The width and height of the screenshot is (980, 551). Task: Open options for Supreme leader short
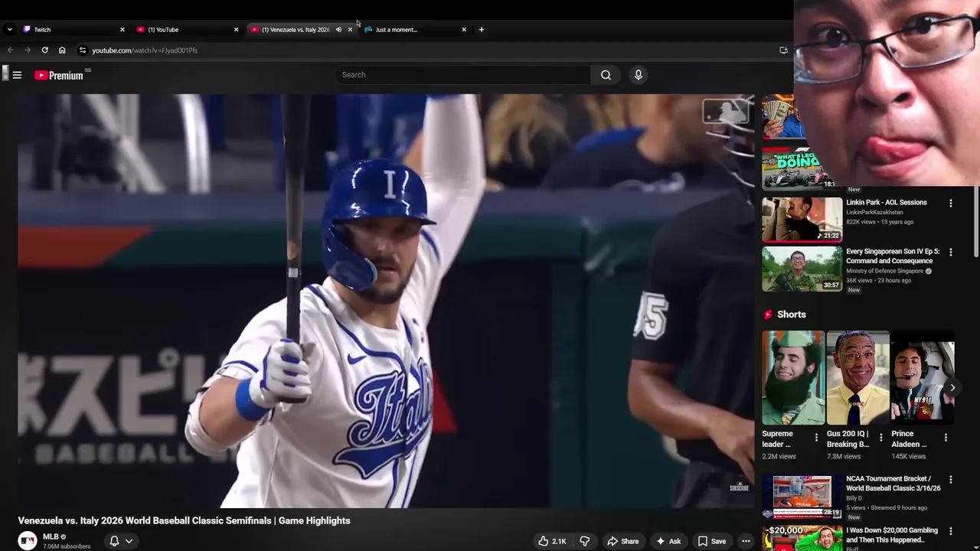click(816, 439)
